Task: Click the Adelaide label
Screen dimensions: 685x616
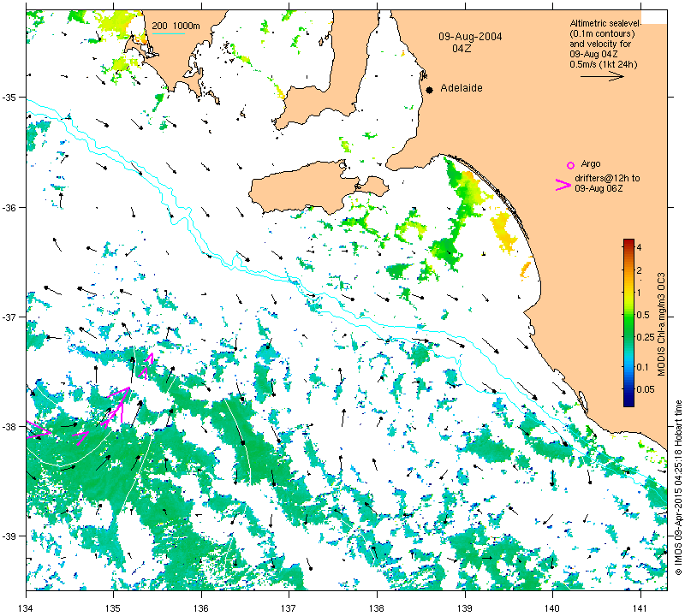Action: pyautogui.click(x=462, y=88)
